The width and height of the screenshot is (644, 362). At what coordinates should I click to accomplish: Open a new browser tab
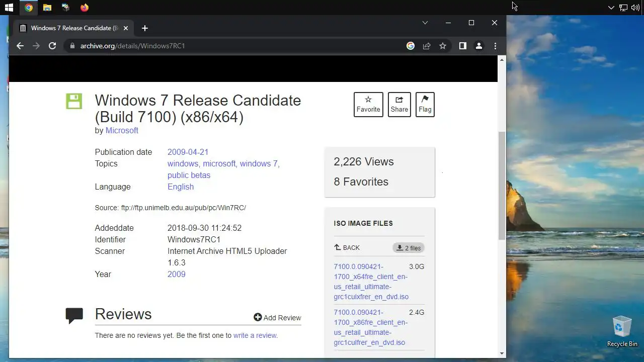pos(145,28)
